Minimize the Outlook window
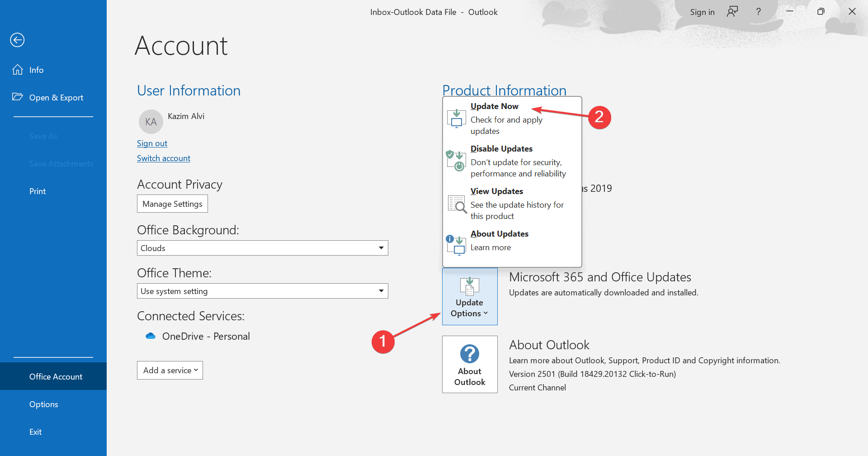The image size is (868, 456). [x=790, y=12]
